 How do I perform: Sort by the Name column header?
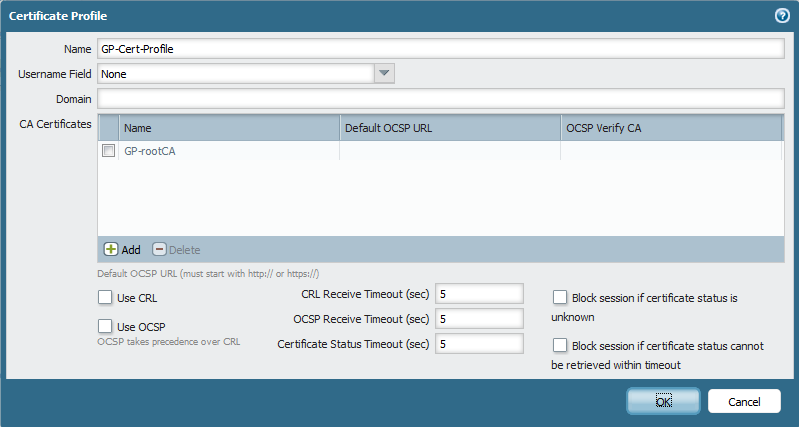(229, 128)
